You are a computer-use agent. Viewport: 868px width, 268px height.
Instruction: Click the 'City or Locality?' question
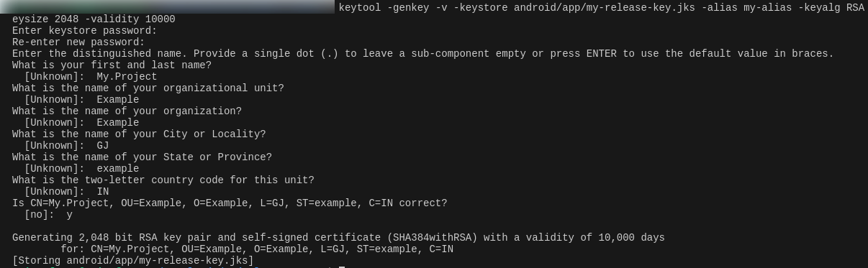pos(214,134)
